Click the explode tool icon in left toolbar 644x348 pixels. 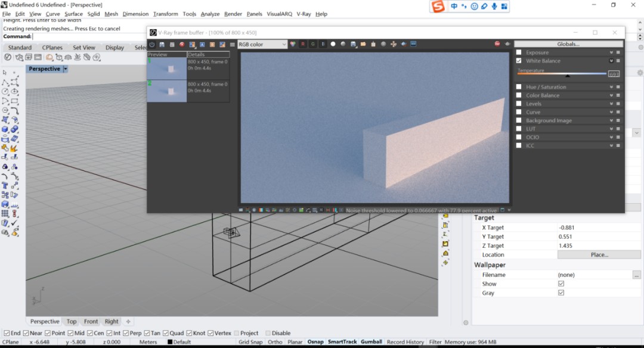coord(14,148)
